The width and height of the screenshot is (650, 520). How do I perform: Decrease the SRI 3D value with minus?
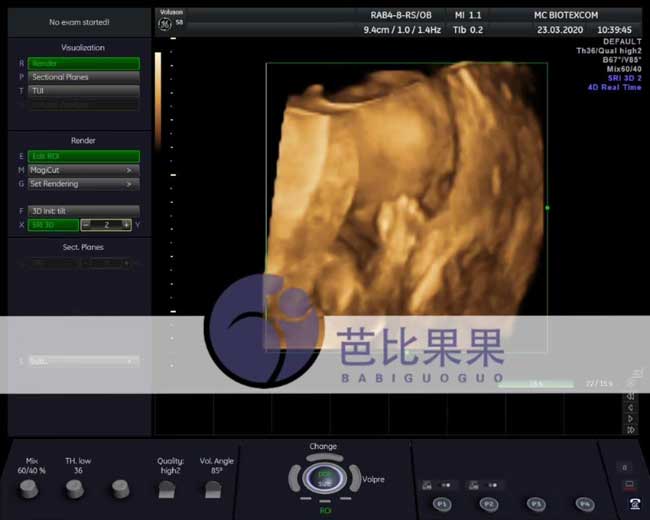click(86, 225)
